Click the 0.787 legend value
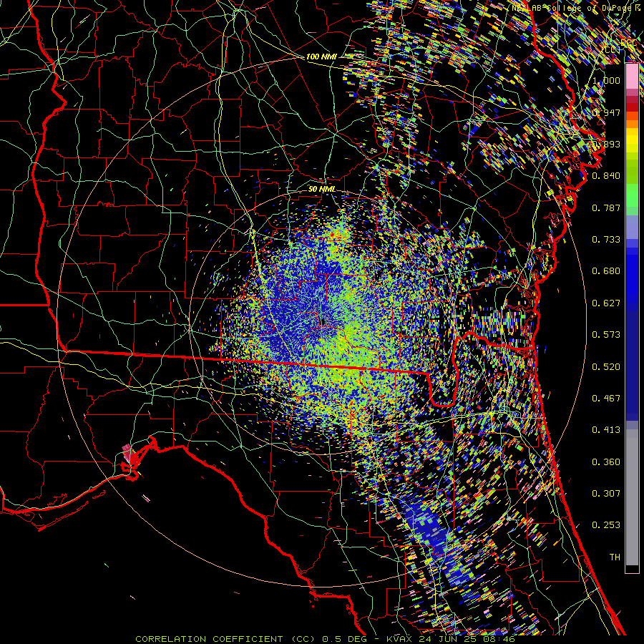 (x=606, y=208)
